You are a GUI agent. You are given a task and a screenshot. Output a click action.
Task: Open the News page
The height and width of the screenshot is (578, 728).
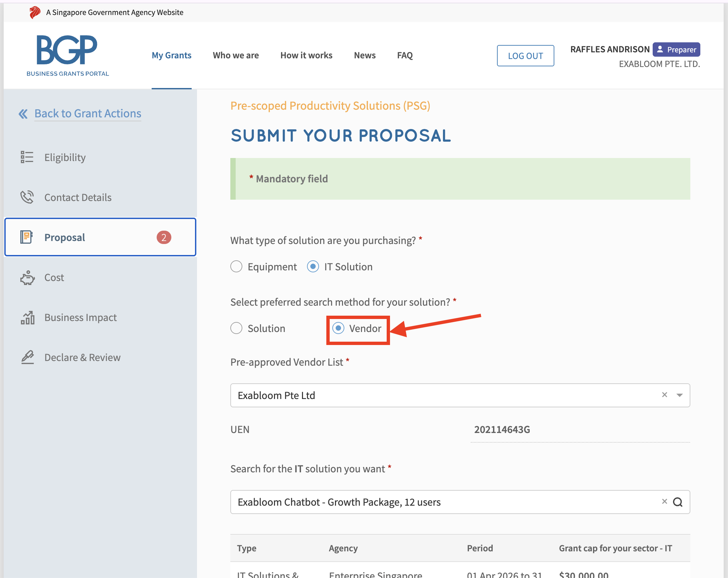(x=365, y=55)
